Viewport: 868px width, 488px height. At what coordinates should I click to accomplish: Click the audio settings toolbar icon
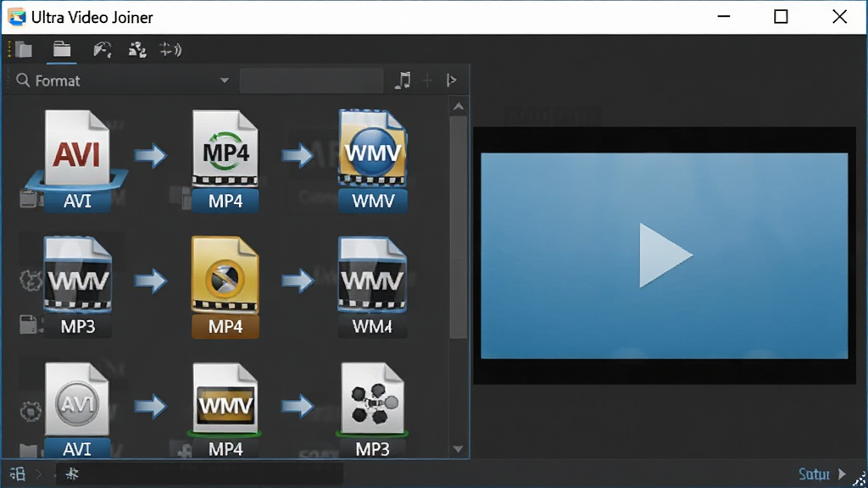(x=170, y=50)
